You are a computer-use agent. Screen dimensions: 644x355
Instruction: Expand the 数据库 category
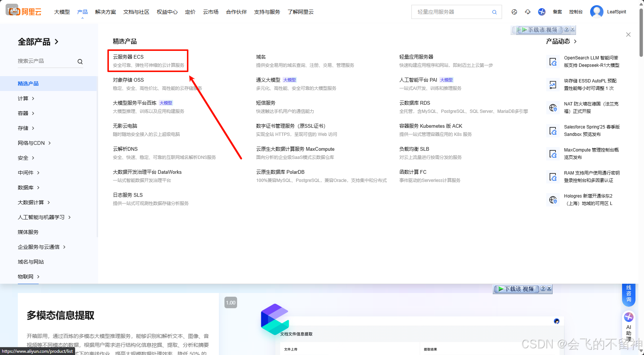(29, 188)
